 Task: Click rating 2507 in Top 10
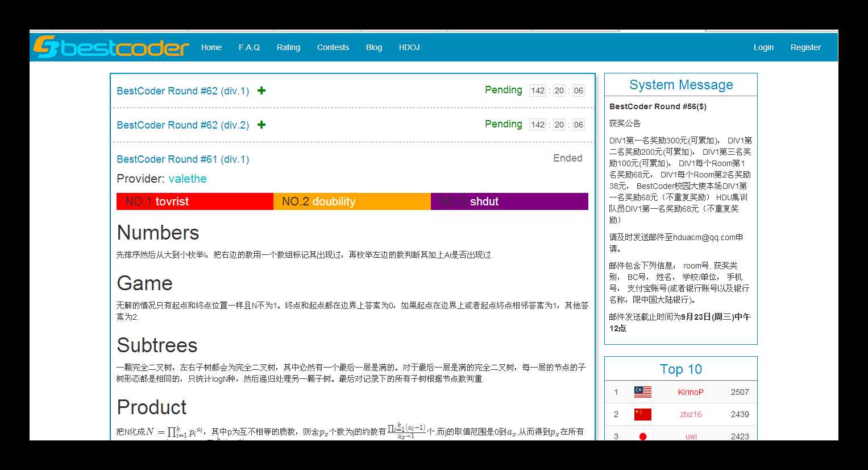coord(740,392)
